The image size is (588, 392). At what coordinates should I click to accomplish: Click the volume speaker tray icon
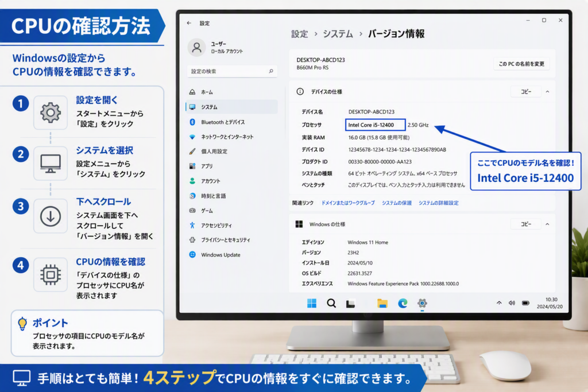click(x=512, y=303)
